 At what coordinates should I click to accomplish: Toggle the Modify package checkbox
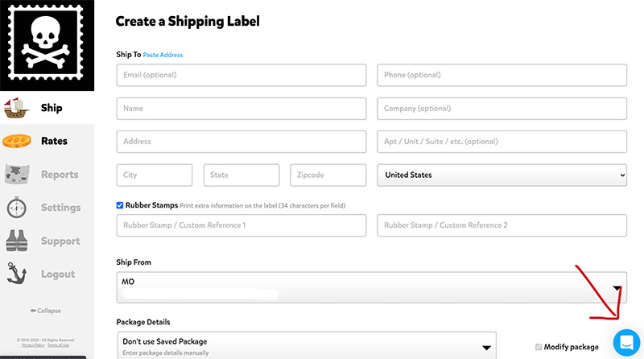pos(539,347)
